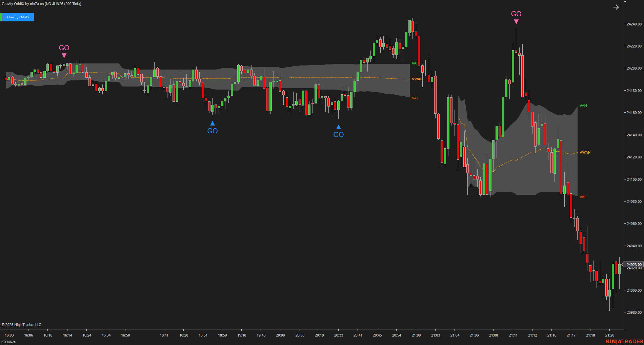Click the 23980.00 price axis label
Image resolution: width=644 pixels, height=345 pixels.
[634, 312]
